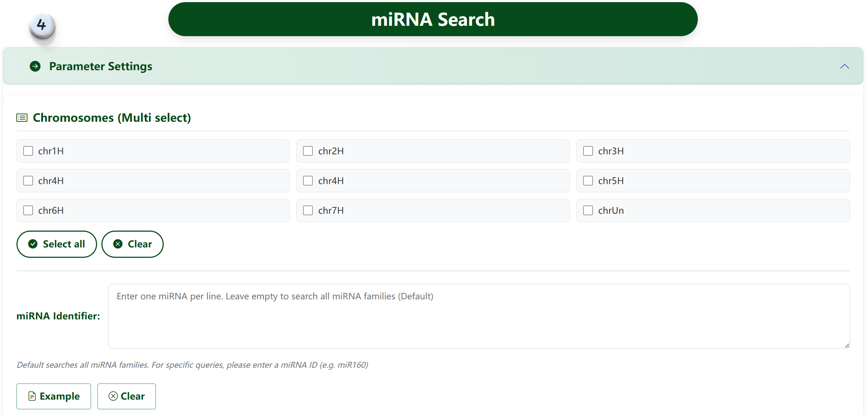
Task: Clear the miRNA Identifier field
Action: [126, 396]
